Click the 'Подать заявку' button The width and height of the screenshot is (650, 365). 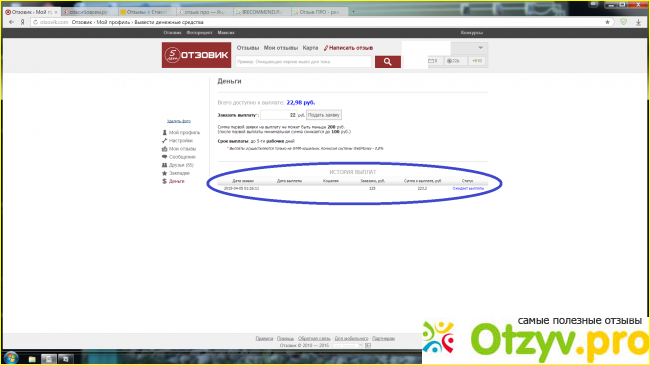coord(324,115)
